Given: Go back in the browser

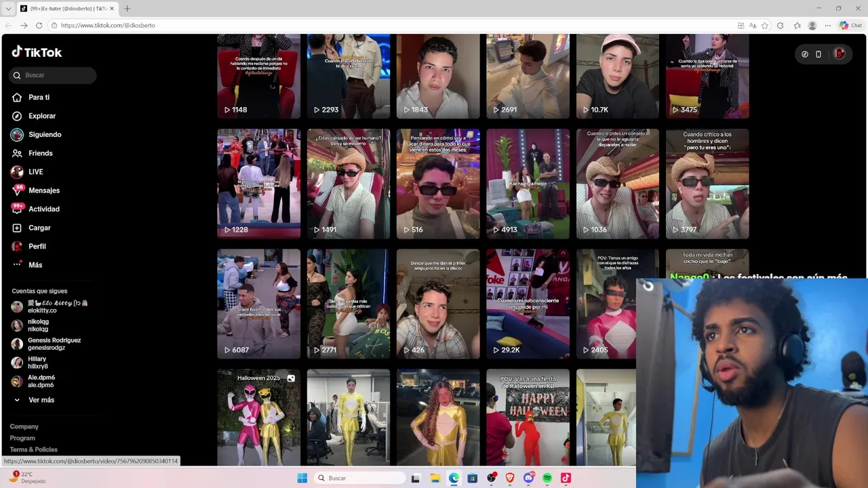Looking at the screenshot, I should pyautogui.click(x=9, y=25).
